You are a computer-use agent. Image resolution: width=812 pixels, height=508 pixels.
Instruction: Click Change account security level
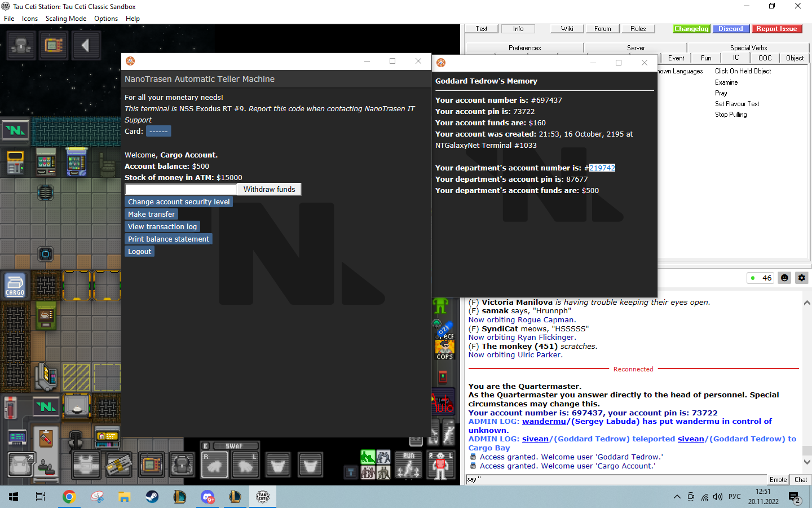click(179, 202)
